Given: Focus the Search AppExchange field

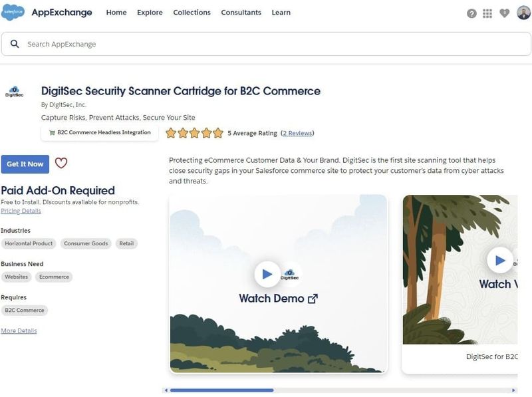Looking at the screenshot, I should pyautogui.click(x=266, y=44).
